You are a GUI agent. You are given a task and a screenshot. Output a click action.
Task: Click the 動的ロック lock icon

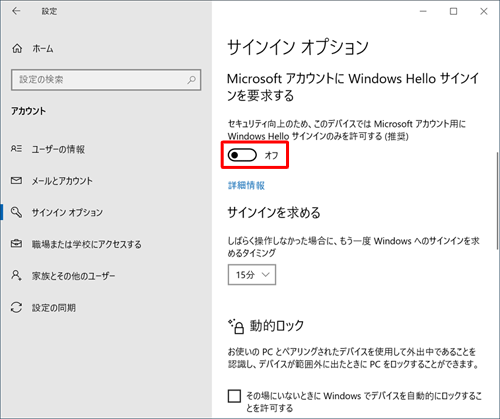[x=236, y=327]
